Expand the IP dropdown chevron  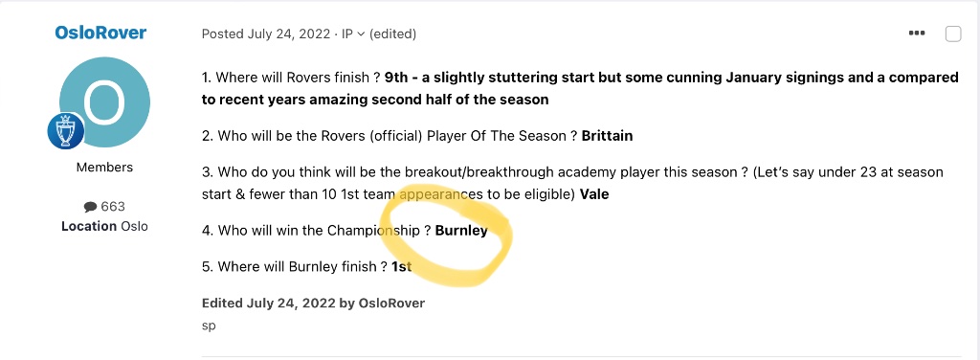click(x=361, y=34)
